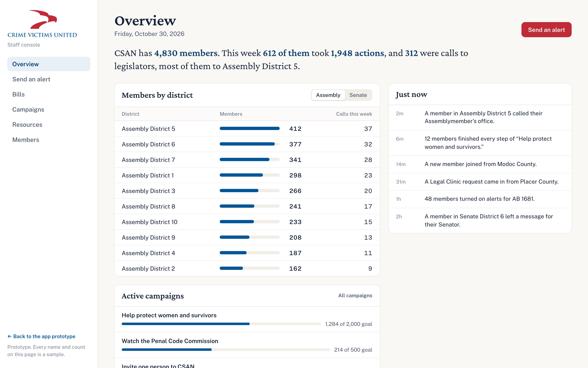
Task: Open the Resources section
Action: pos(49,124)
